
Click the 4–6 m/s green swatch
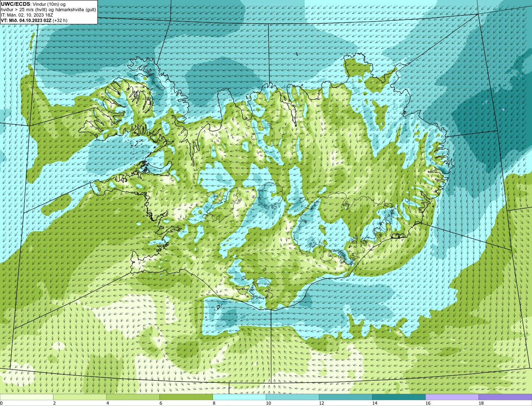point(133,397)
